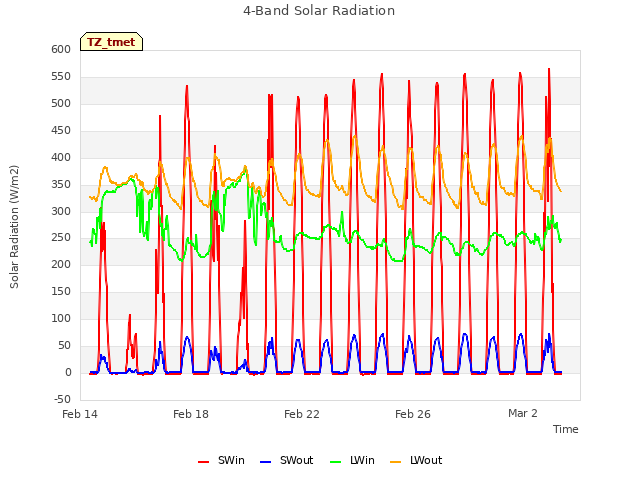Click the 600 y-axis tick label
This screenshot has width=640, height=480.
(61, 49)
